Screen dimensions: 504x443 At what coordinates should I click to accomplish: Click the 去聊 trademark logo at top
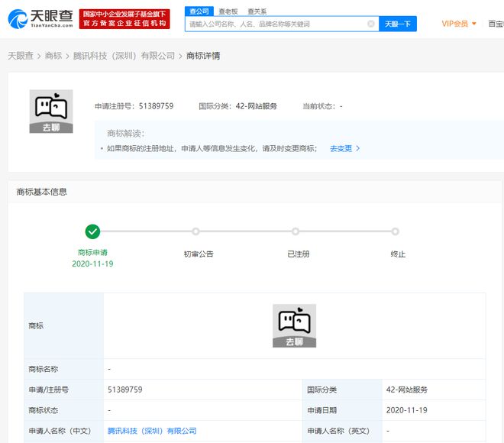50,112
